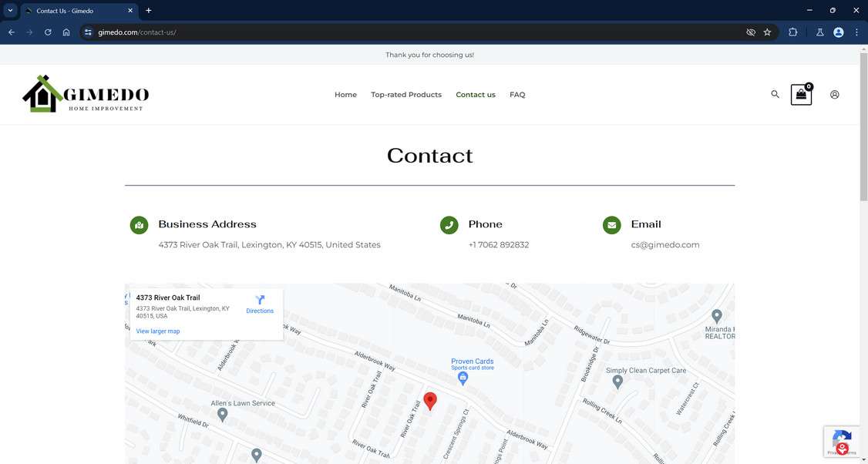This screenshot has height=464, width=868.
Task: Open Chrome Labs flask icon
Action: [x=820, y=32]
